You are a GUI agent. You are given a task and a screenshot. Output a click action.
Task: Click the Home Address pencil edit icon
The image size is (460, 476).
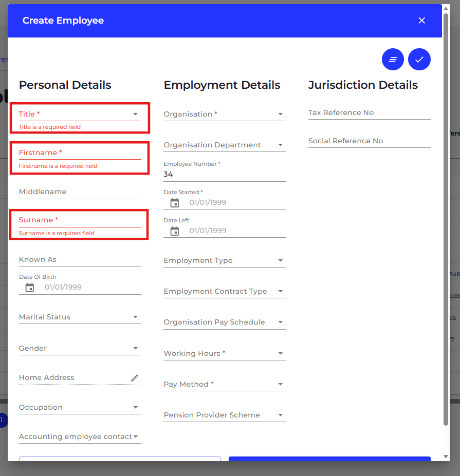coord(135,378)
